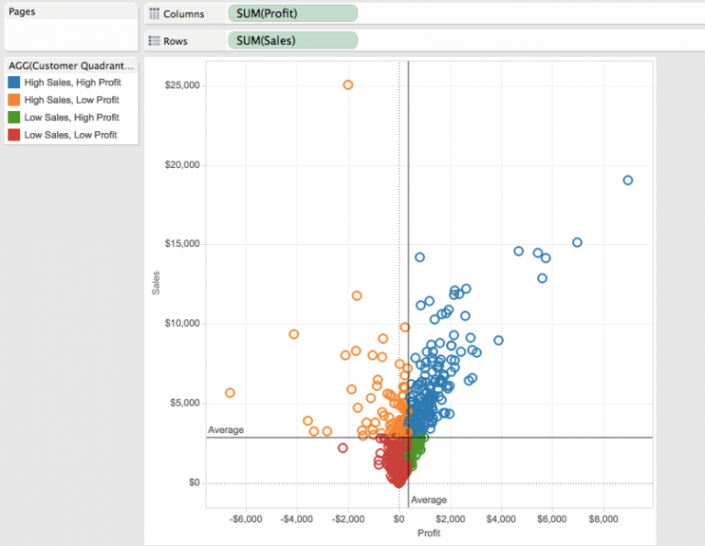Viewport: 705px width, 546px height.
Task: Click the orange High Sales, Low Profit swatch
Action: click(x=14, y=100)
